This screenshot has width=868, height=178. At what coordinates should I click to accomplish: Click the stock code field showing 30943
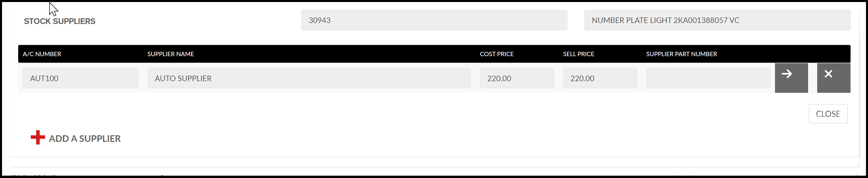pyautogui.click(x=434, y=20)
